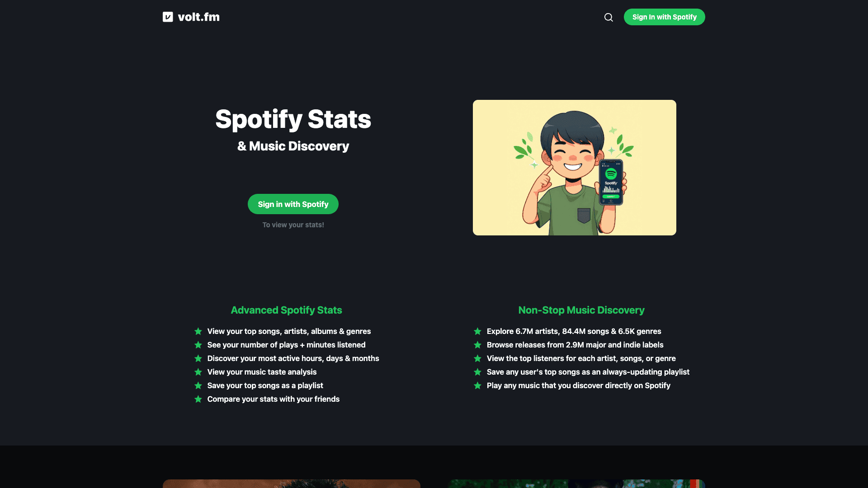Click the volt.fm logo icon

pyautogui.click(x=168, y=17)
